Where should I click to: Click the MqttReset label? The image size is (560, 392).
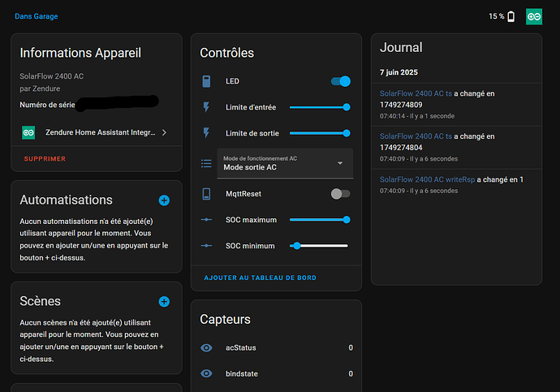[x=243, y=194]
